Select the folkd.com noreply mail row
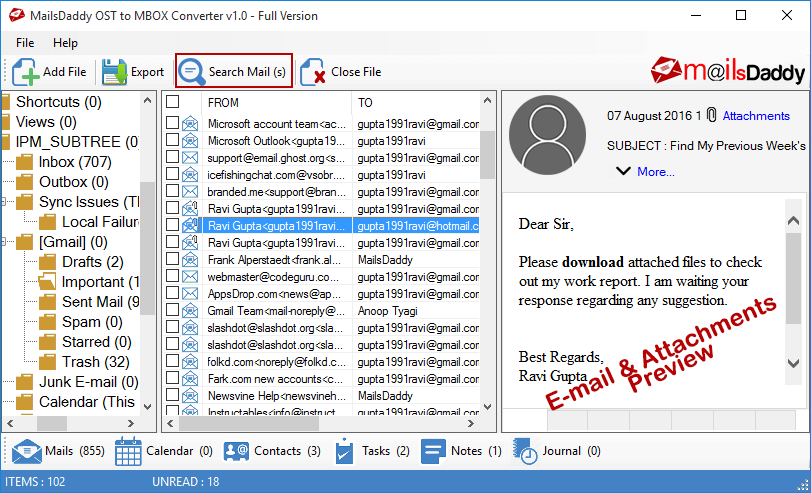 tap(323, 362)
